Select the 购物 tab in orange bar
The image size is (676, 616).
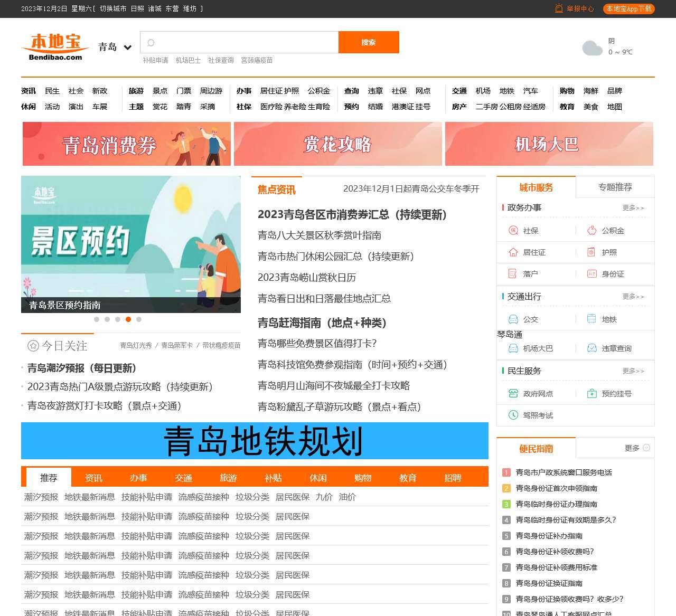(363, 478)
